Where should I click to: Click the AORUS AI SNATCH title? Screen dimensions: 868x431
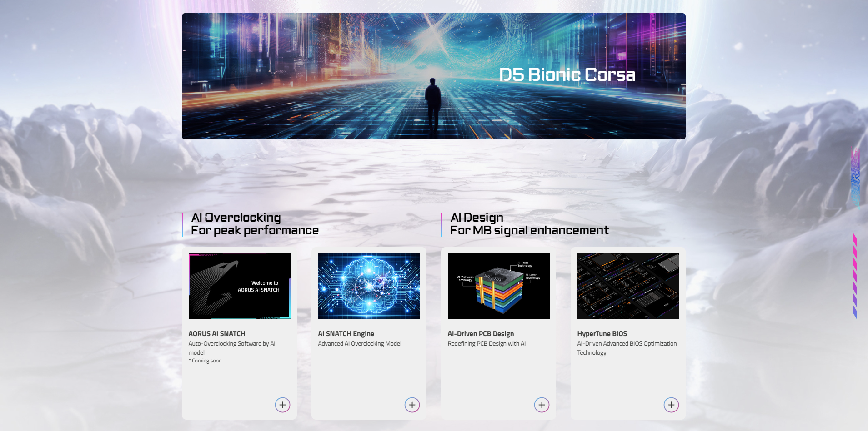pyautogui.click(x=217, y=334)
